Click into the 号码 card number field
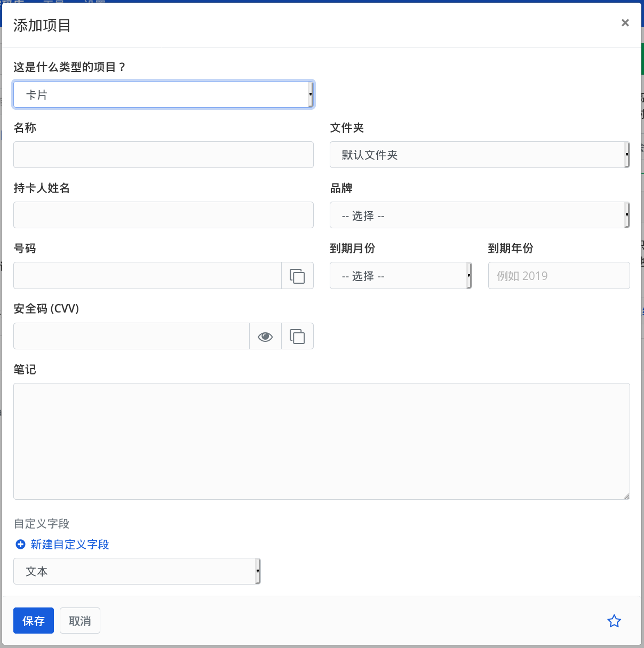 147,276
